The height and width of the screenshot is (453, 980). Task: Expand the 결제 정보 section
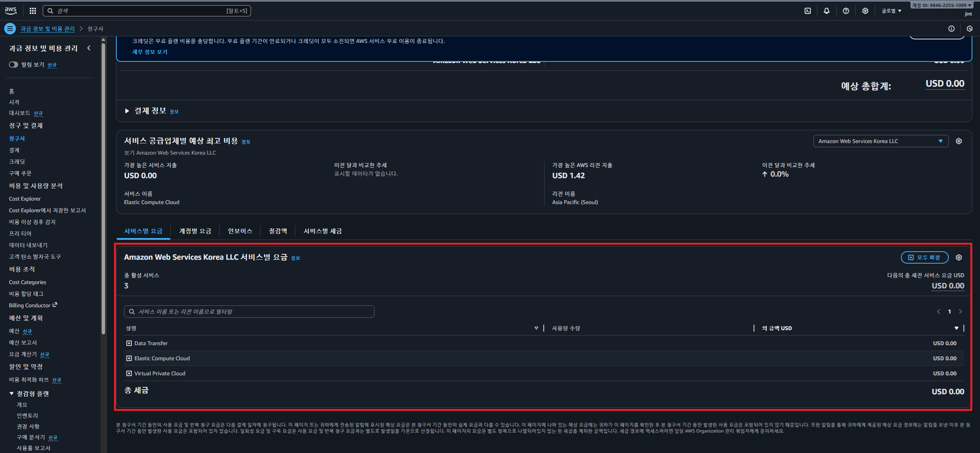[x=127, y=111]
